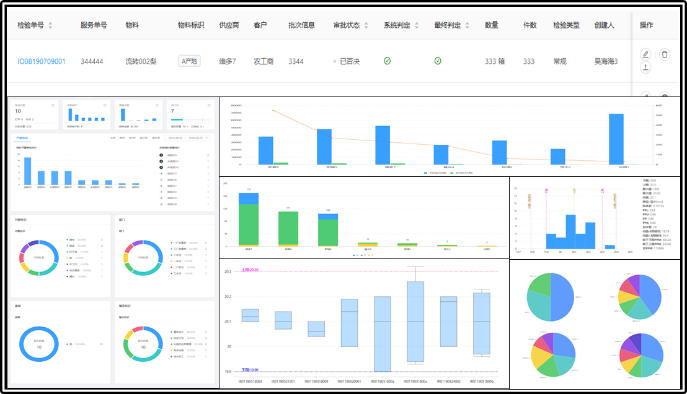Click info icon on the card showing 10
Viewport: 687px width, 394px height.
point(53,105)
